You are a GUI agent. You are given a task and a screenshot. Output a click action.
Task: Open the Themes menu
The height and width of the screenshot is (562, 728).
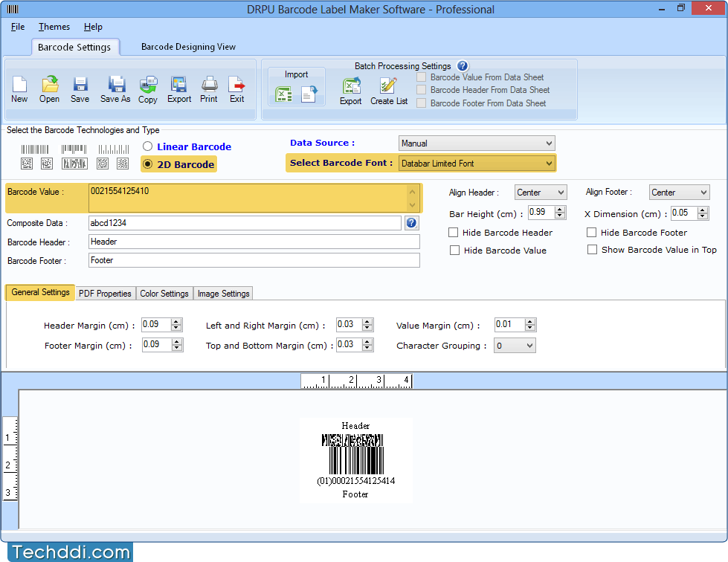coord(54,27)
